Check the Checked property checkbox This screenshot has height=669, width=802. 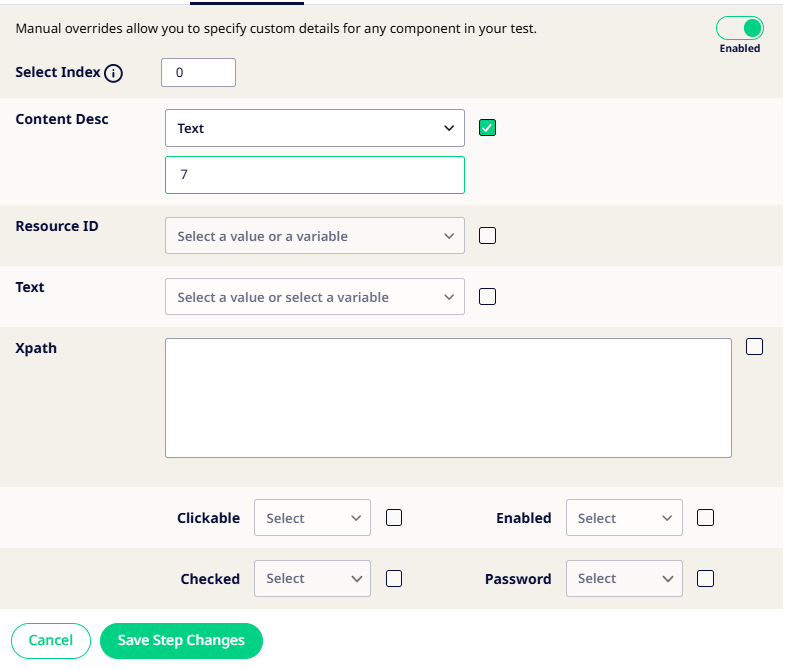tap(394, 578)
